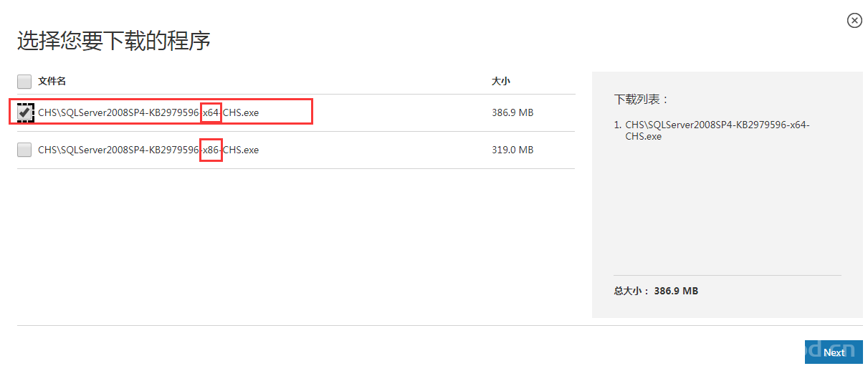Image resolution: width=868 pixels, height=371 pixels.
Task: Click the 选择您要下载的程序 title
Action: click(x=113, y=41)
